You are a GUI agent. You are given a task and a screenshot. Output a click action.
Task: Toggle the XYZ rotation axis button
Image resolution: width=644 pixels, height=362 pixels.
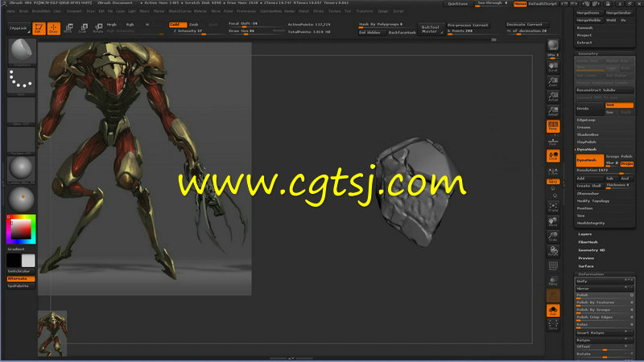click(x=553, y=182)
